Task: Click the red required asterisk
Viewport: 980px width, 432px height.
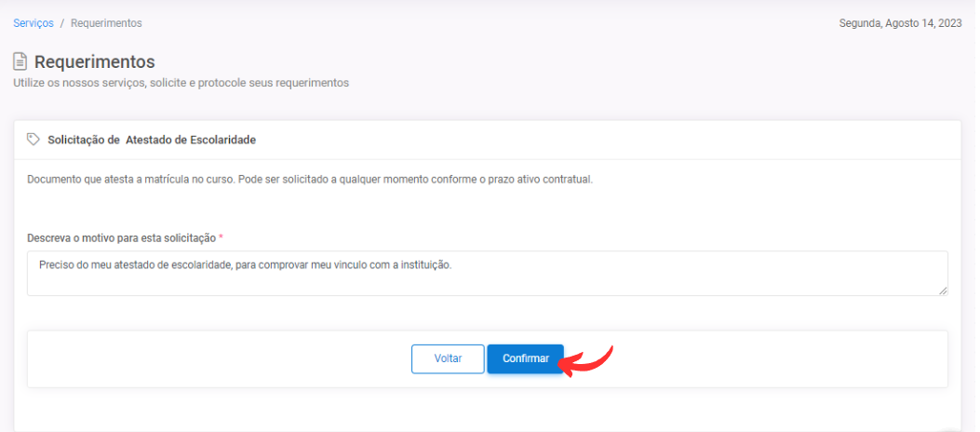Action: [222, 238]
